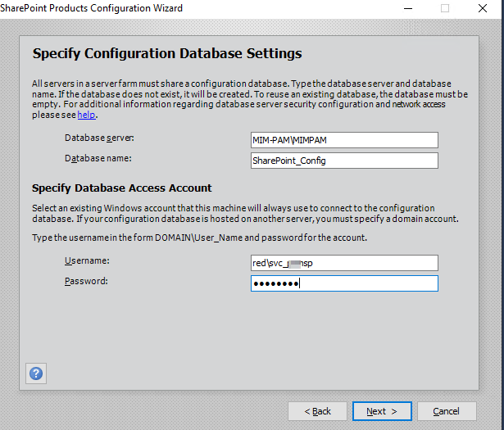Click the 'Specify Database Access Account' heading
504x430 pixels.
[x=121, y=188]
